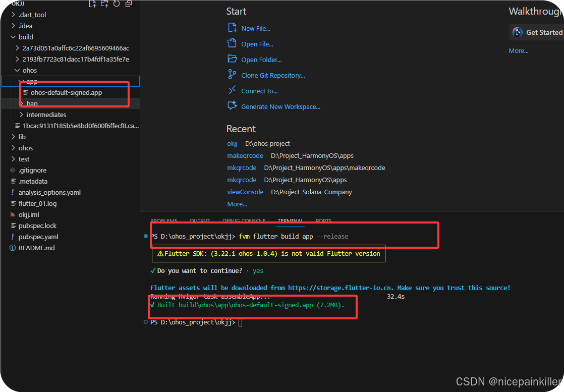
Task: Open recent project okjj
Action: tap(233, 143)
